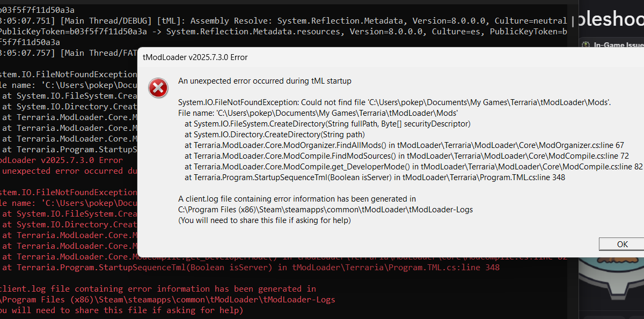Open the In-Game Issues channel

click(617, 46)
